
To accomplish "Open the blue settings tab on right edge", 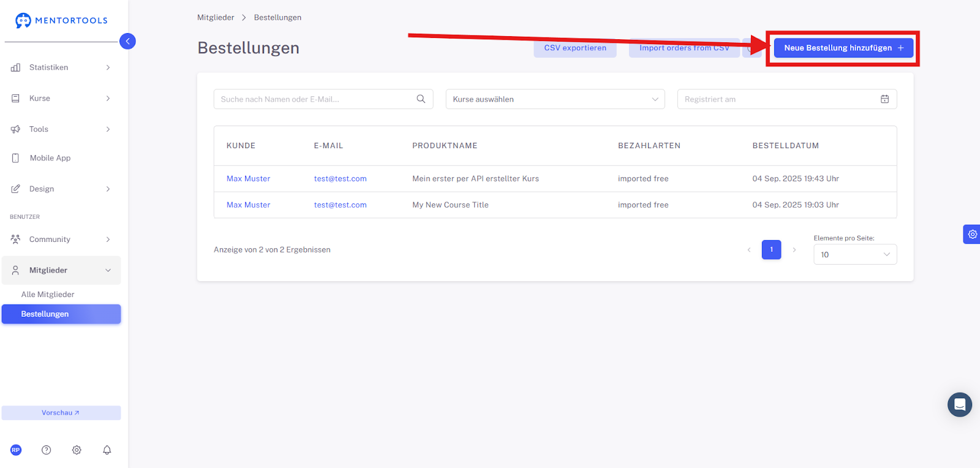I will pos(971,234).
